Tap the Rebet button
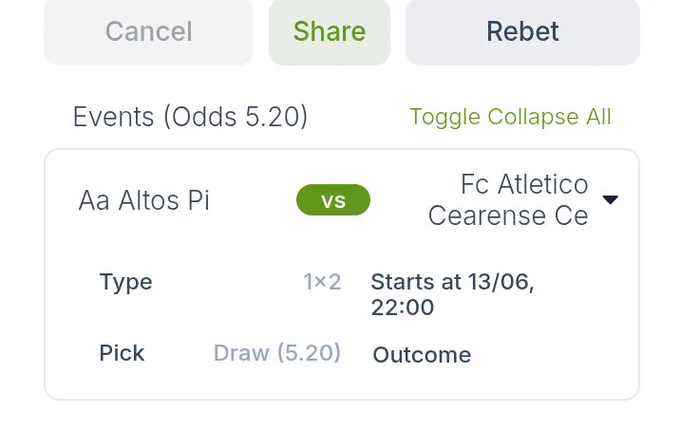This screenshot has width=680, height=430. 523,32
